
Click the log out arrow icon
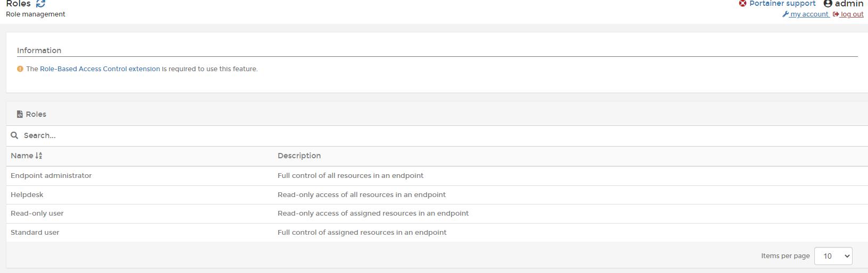coord(836,14)
